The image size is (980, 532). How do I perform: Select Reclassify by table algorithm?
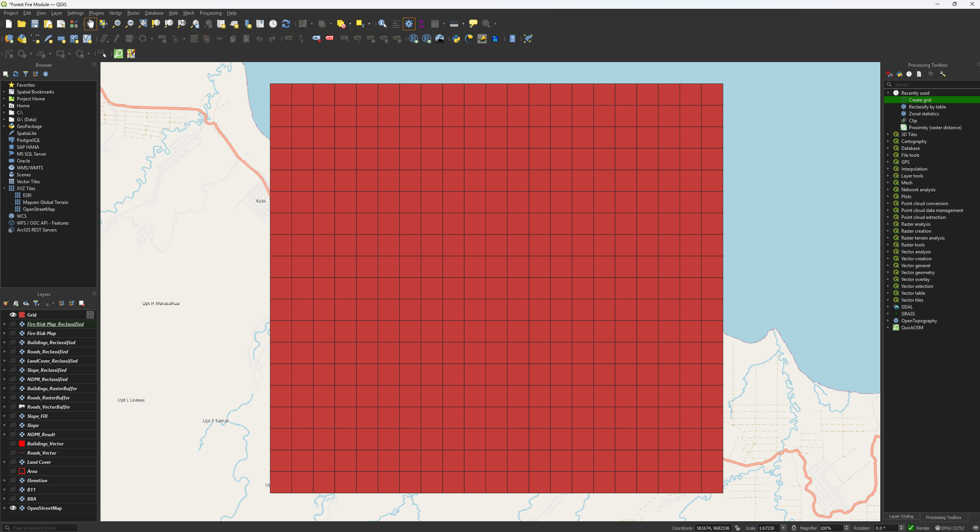click(x=927, y=107)
